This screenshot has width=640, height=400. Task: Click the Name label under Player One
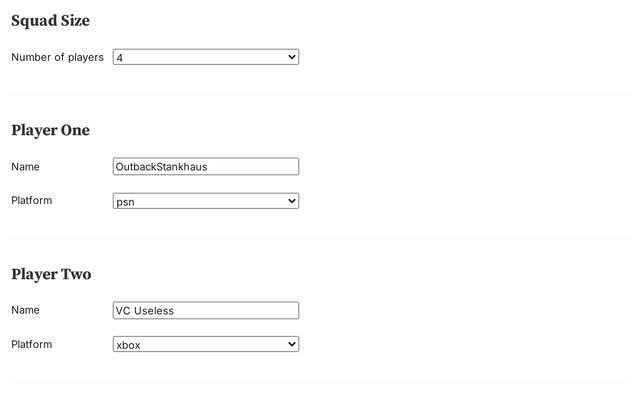point(25,167)
